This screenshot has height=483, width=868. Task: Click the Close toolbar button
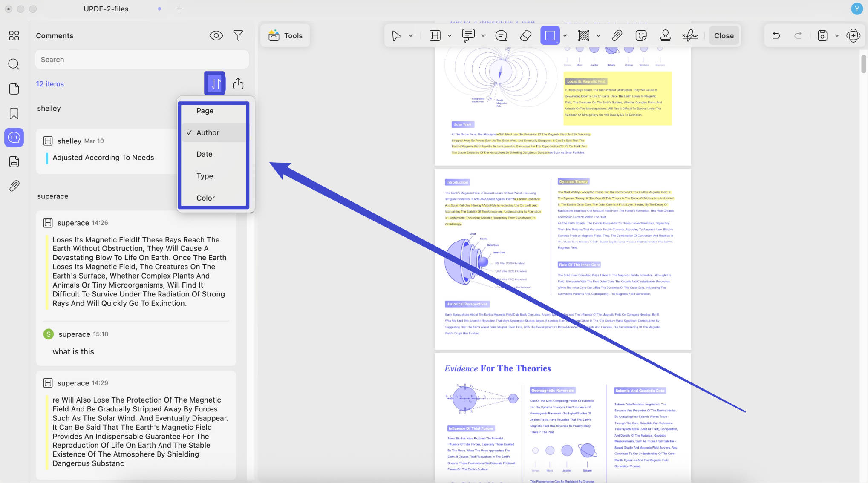(724, 36)
